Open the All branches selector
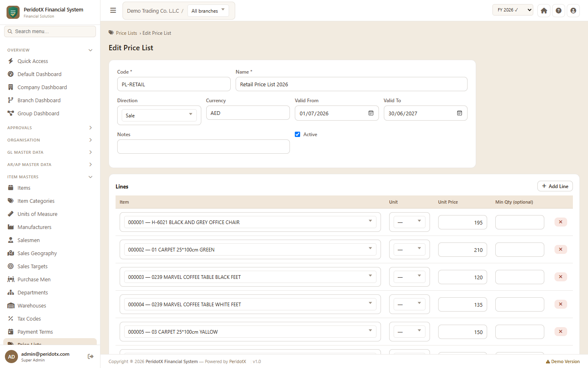 [208, 11]
